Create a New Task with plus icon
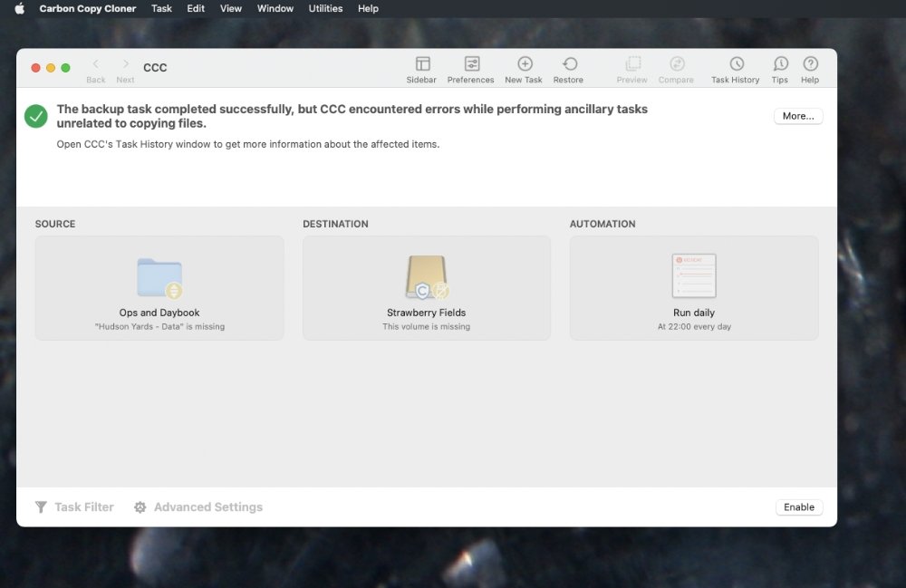This screenshot has width=906, height=588. pos(525,63)
